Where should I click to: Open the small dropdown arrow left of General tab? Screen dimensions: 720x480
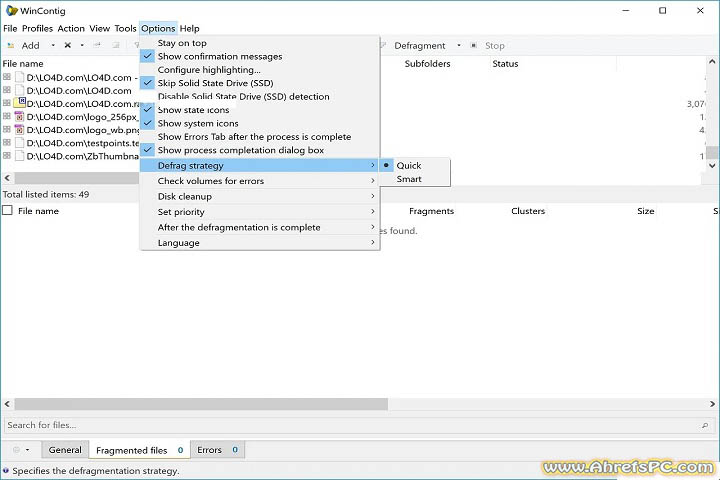[27, 450]
